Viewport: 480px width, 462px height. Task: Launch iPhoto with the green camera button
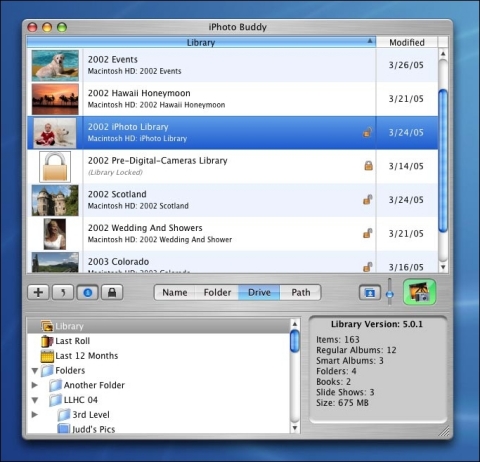coord(420,292)
